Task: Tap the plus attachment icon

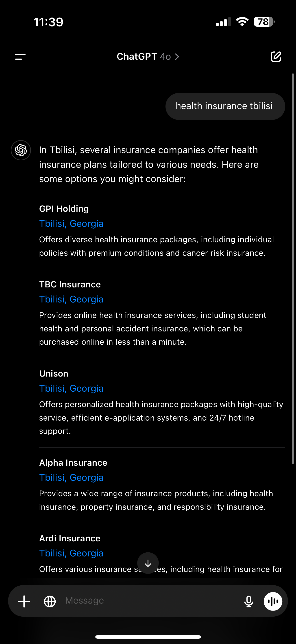Action: tap(24, 601)
